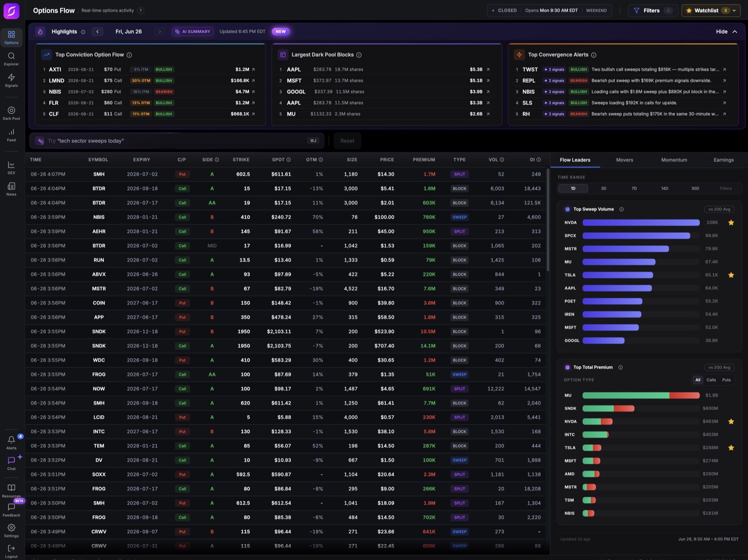Image resolution: width=748 pixels, height=560 pixels.
Task: Filter Top Total Premium by Puts
Action: tap(726, 380)
